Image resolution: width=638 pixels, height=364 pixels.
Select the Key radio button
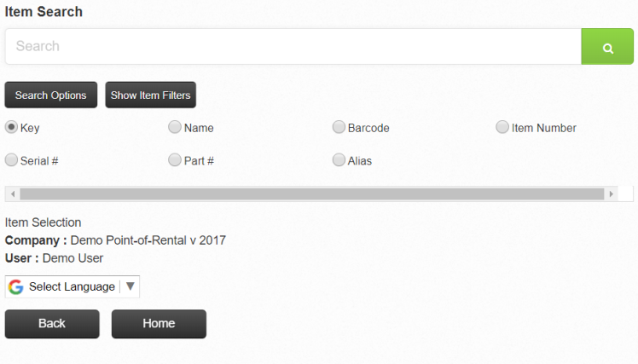(x=12, y=127)
